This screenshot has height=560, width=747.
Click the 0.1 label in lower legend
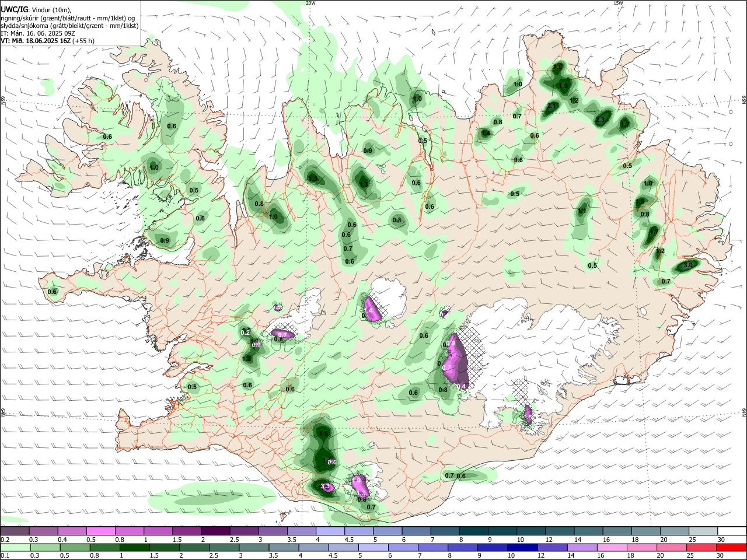[5, 556]
